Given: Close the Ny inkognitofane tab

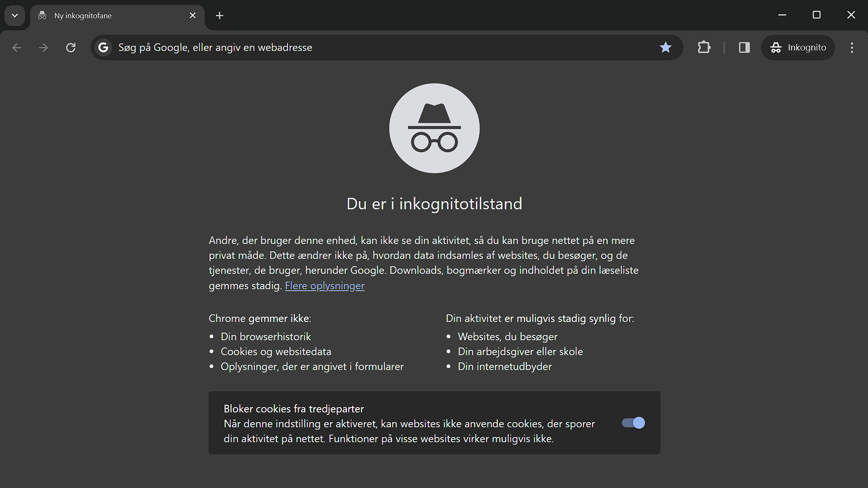Looking at the screenshot, I should [193, 15].
